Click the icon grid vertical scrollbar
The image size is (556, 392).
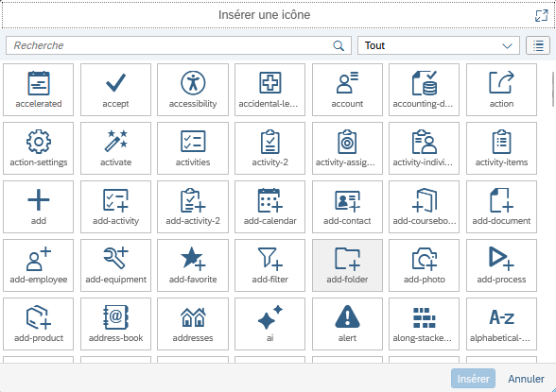(553, 89)
